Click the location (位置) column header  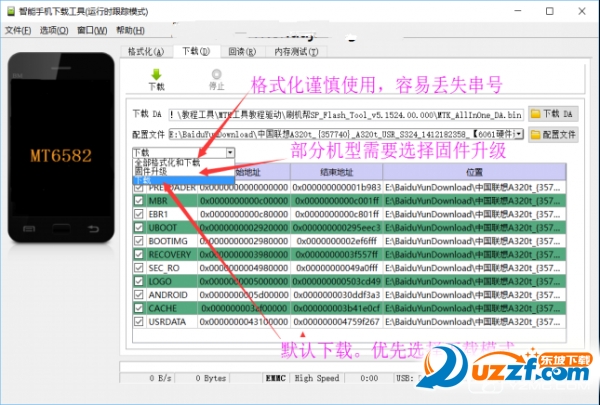coord(474,172)
